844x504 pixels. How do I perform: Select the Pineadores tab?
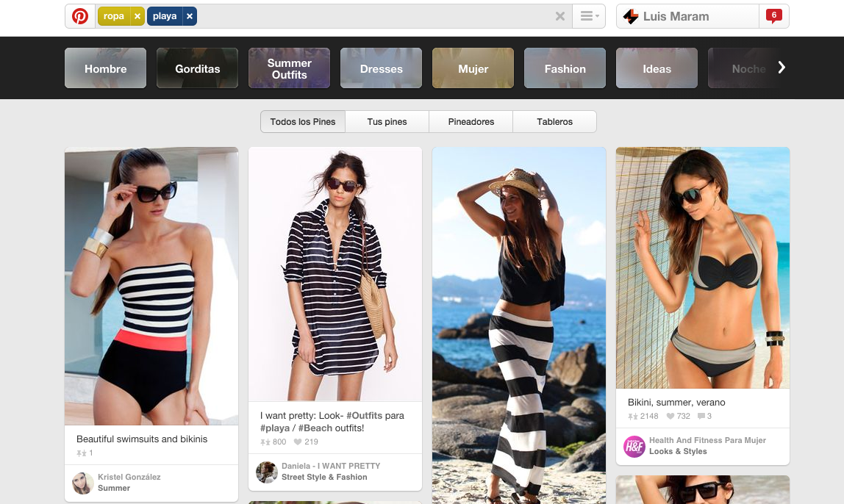click(471, 121)
